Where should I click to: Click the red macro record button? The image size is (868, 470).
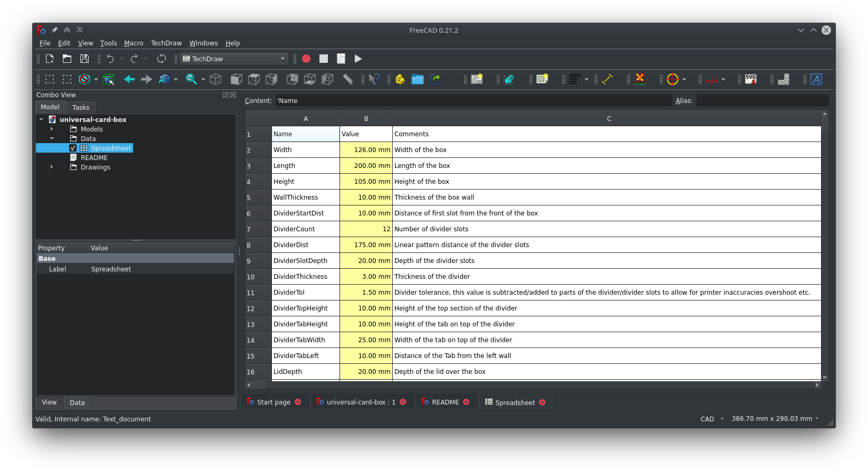pos(306,59)
